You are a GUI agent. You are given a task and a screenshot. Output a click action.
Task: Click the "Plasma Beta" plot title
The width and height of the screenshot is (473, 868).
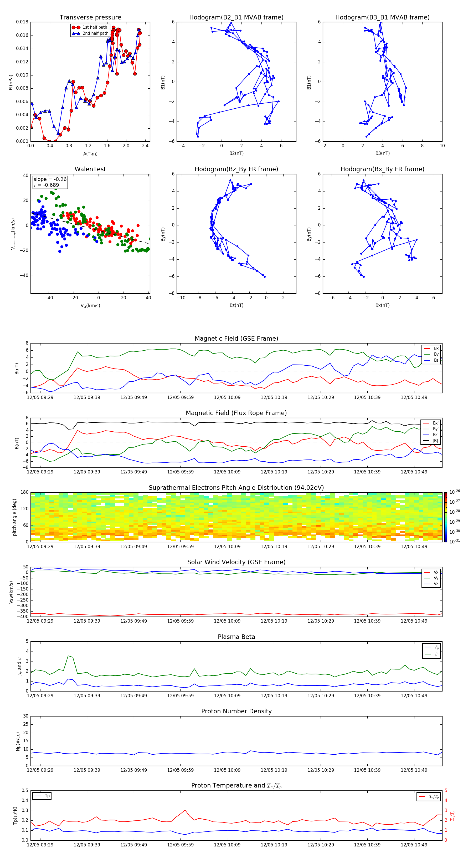pos(236,637)
